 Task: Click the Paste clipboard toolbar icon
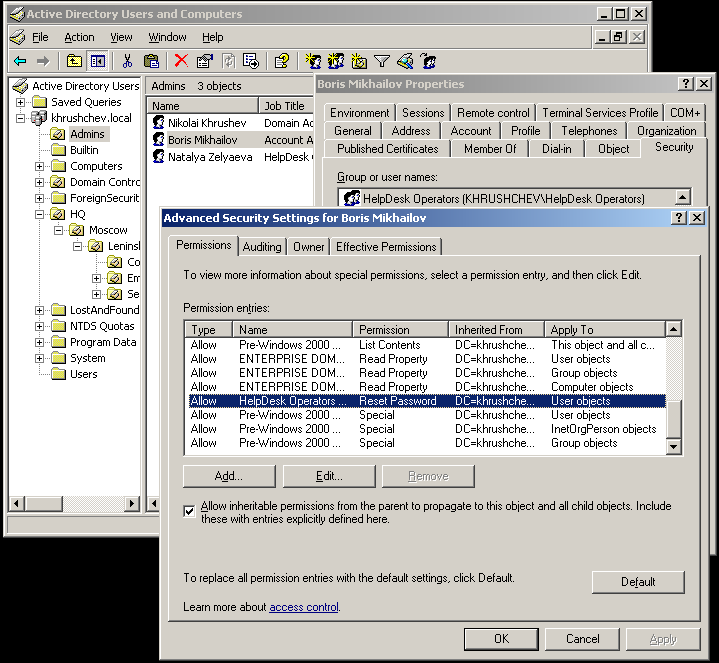click(x=151, y=61)
